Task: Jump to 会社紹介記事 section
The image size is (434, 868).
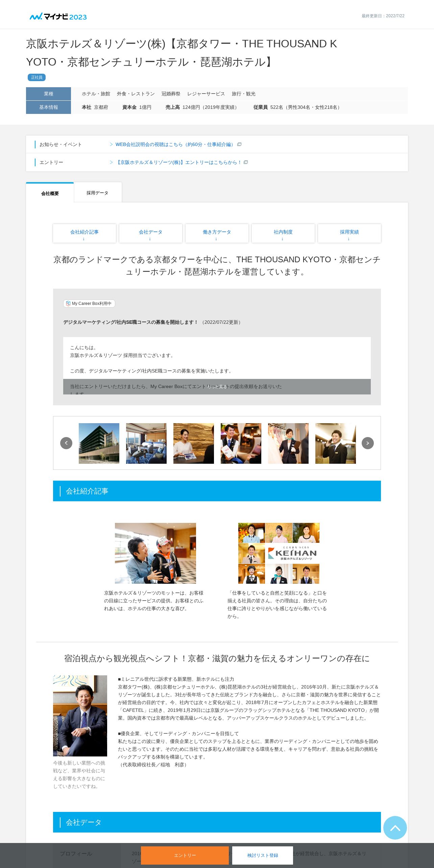Action: [x=85, y=233]
